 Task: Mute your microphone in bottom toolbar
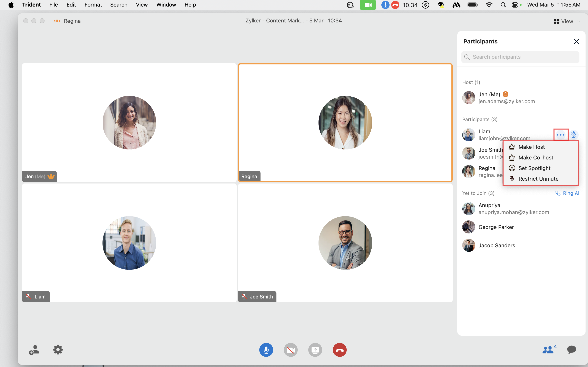coord(266,350)
